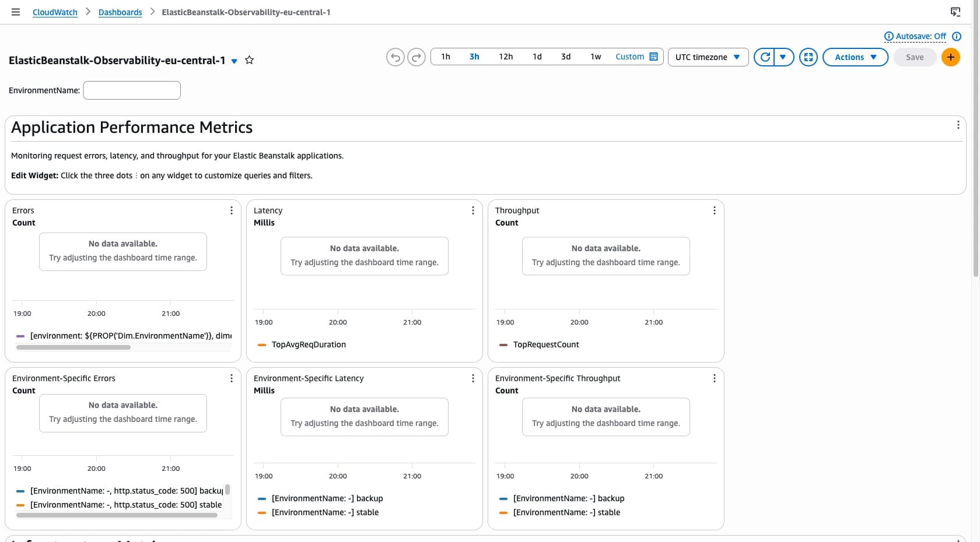
Task: Open the Actions dropdown menu
Action: (855, 57)
